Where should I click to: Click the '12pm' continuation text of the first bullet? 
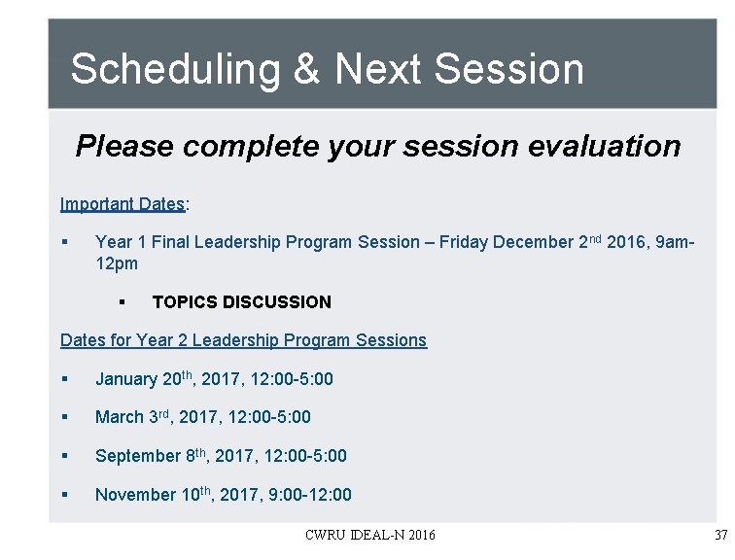click(x=117, y=263)
